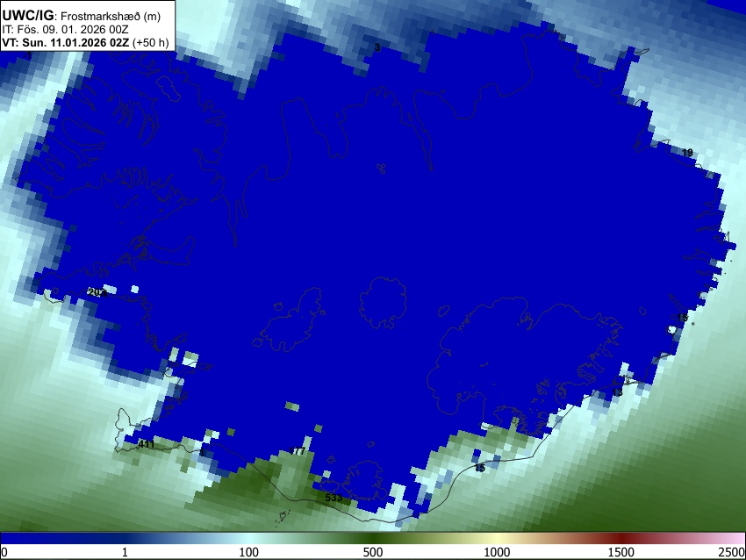
Task: Click the map value '204'
Action: (97, 292)
